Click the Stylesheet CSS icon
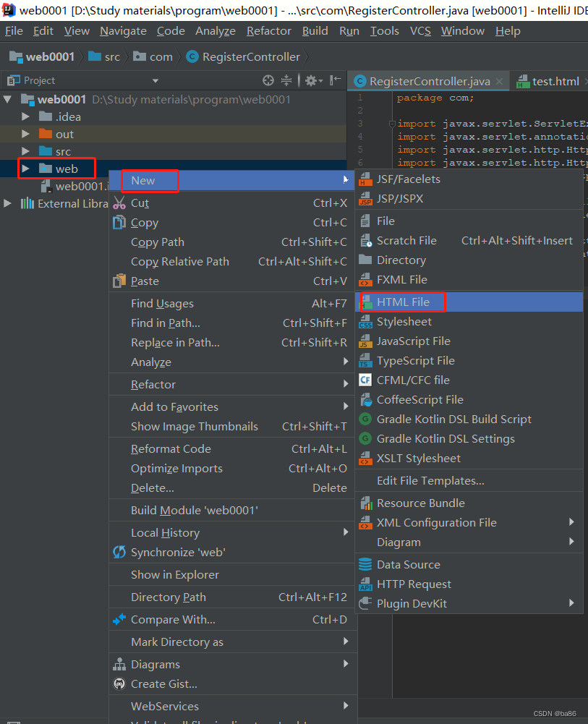The width and height of the screenshot is (588, 724). [365, 322]
